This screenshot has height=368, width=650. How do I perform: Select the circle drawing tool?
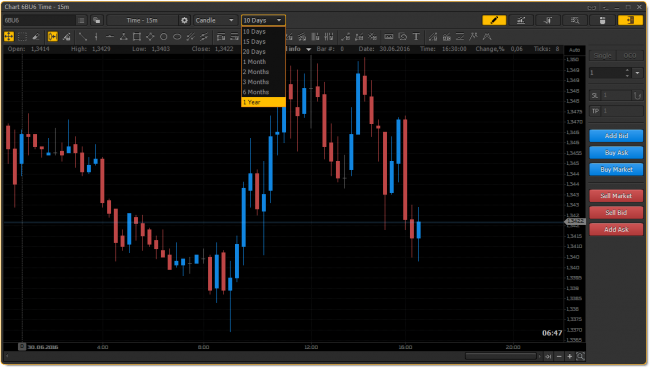tap(163, 37)
